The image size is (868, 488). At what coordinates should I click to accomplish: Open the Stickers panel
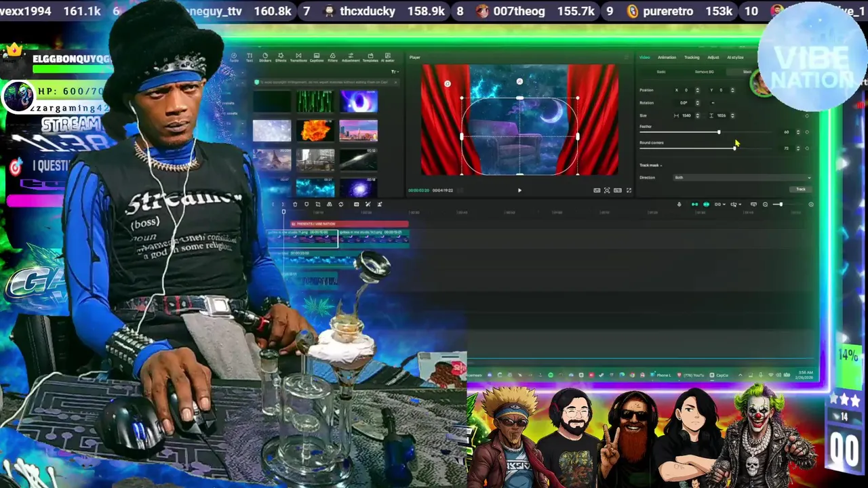pyautogui.click(x=265, y=57)
